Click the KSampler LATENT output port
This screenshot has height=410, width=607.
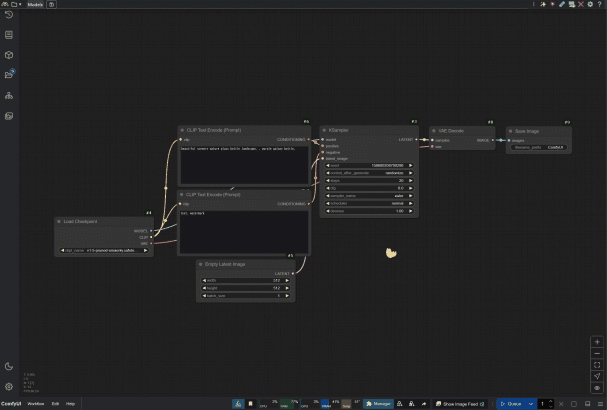coord(416,139)
